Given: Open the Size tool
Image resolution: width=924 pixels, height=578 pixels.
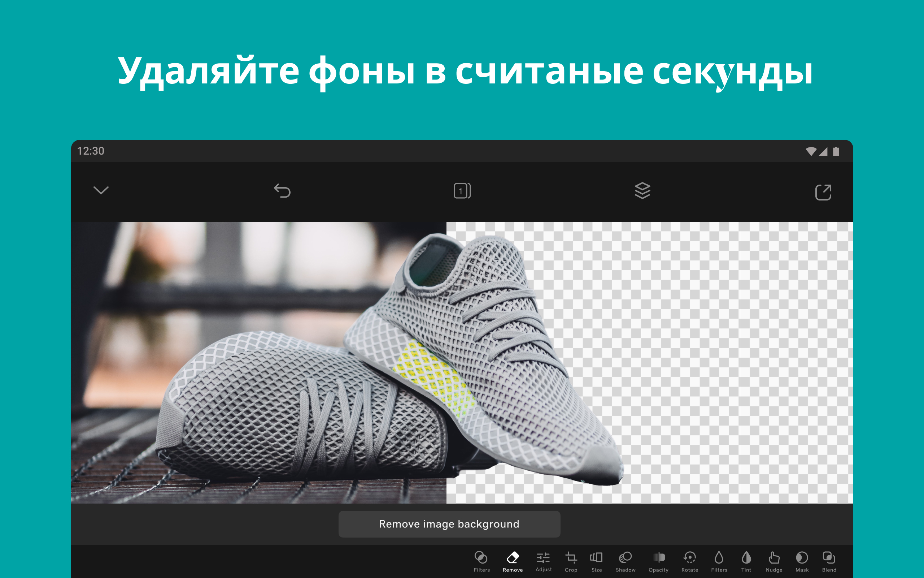Looking at the screenshot, I should tap(596, 561).
